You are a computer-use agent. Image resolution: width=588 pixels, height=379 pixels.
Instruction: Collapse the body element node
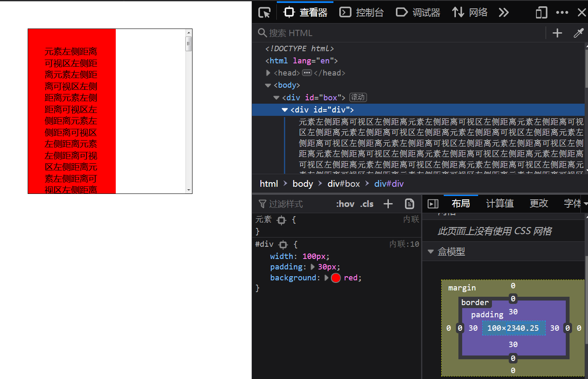point(268,85)
